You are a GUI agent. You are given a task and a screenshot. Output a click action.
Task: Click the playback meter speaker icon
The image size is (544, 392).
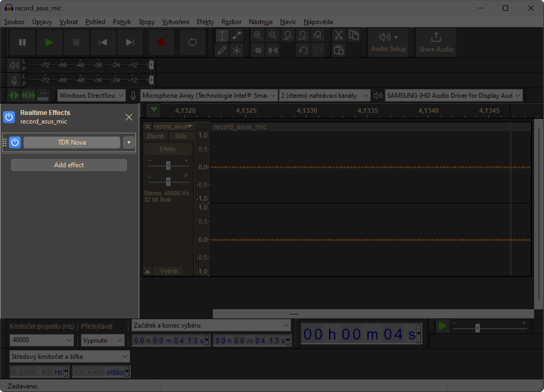(14, 65)
